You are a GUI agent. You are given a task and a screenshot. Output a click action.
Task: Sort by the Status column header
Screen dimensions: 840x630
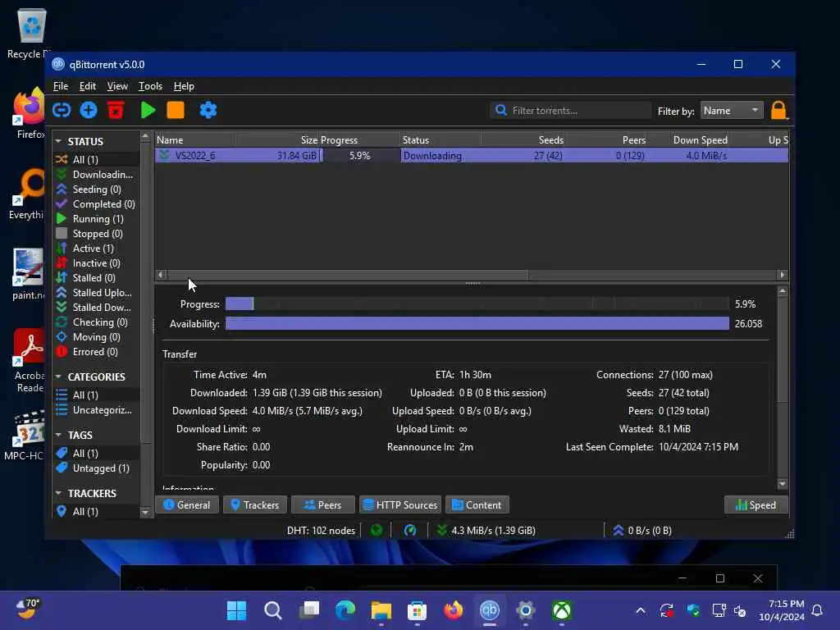pos(441,139)
